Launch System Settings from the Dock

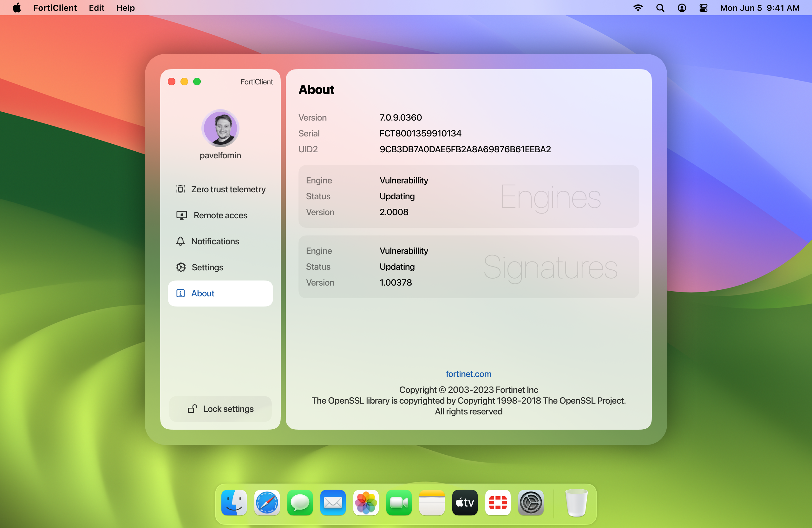(531, 502)
